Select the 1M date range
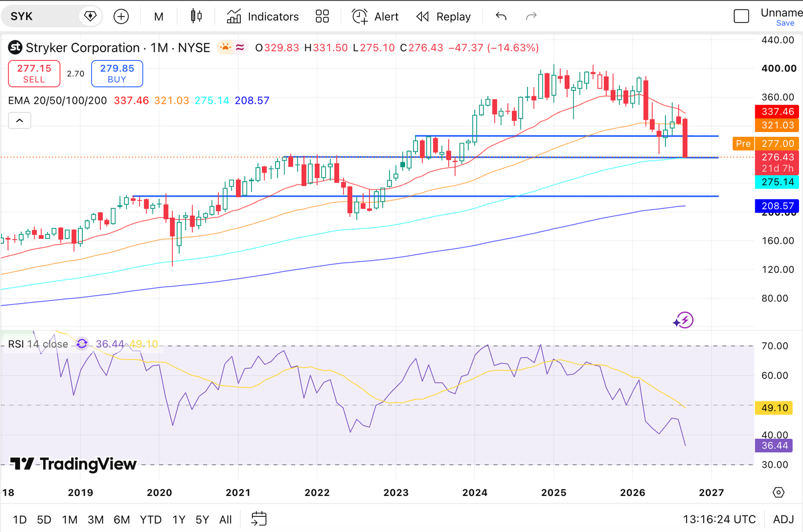803x532 pixels. click(70, 519)
